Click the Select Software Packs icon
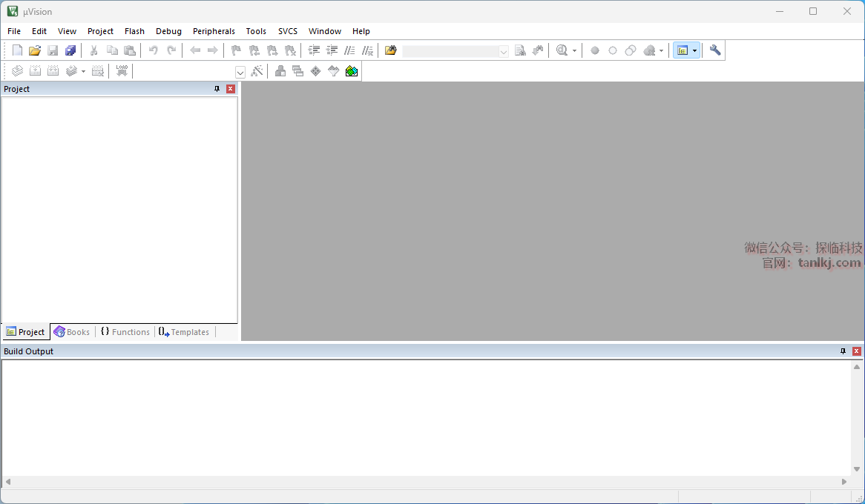The width and height of the screenshot is (865, 504). (x=334, y=71)
